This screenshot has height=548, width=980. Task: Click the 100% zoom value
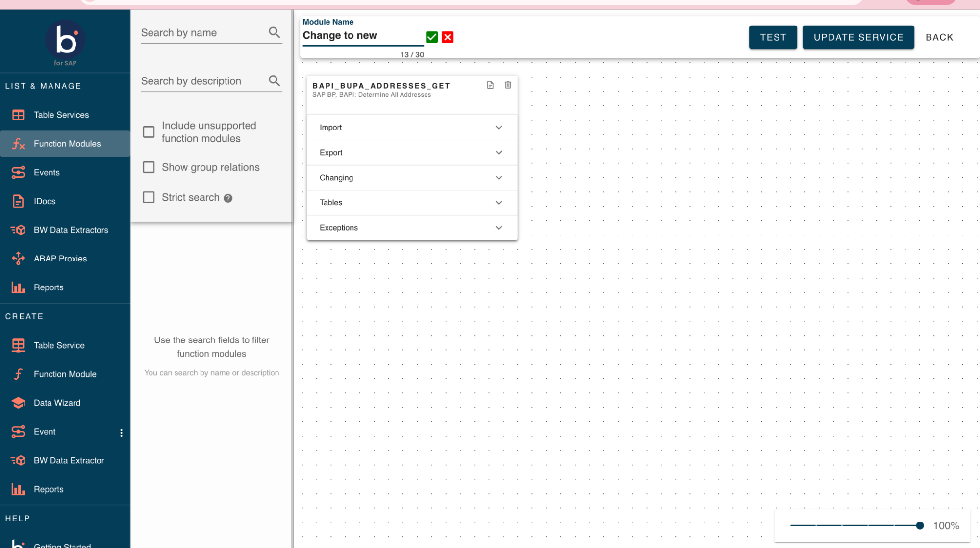click(946, 526)
